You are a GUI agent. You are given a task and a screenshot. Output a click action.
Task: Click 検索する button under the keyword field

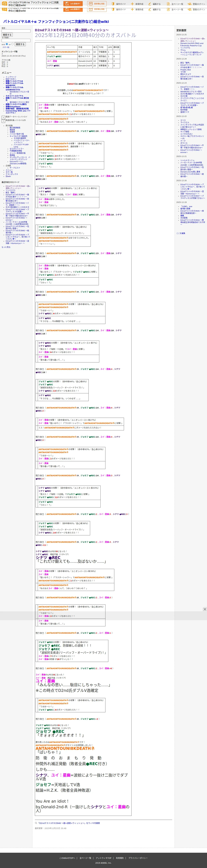7,35
